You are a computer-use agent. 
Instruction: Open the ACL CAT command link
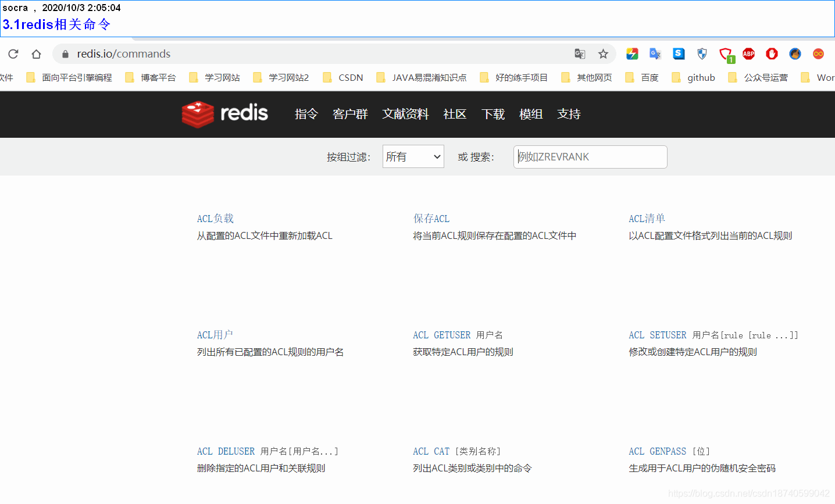click(431, 451)
